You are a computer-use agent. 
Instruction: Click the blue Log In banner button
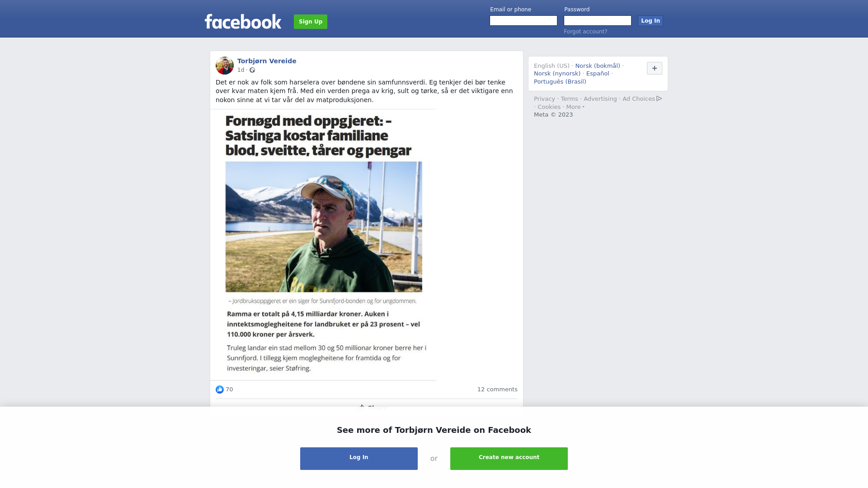point(359,459)
